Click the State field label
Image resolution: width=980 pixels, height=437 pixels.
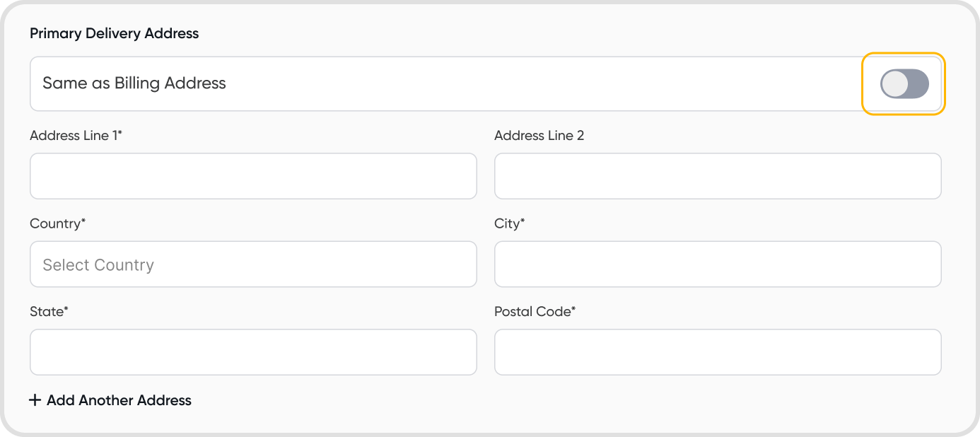pyautogui.click(x=49, y=311)
